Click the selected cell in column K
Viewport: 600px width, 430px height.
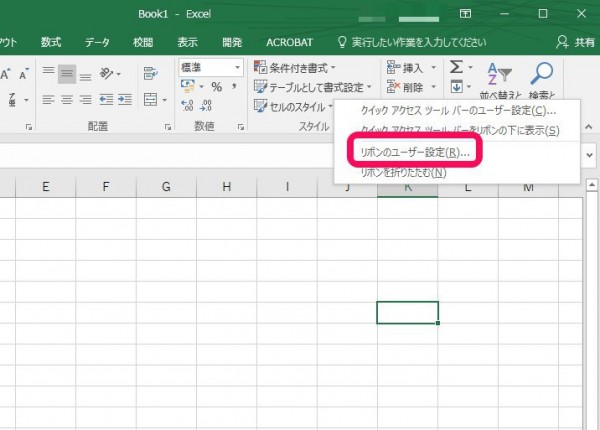408,313
